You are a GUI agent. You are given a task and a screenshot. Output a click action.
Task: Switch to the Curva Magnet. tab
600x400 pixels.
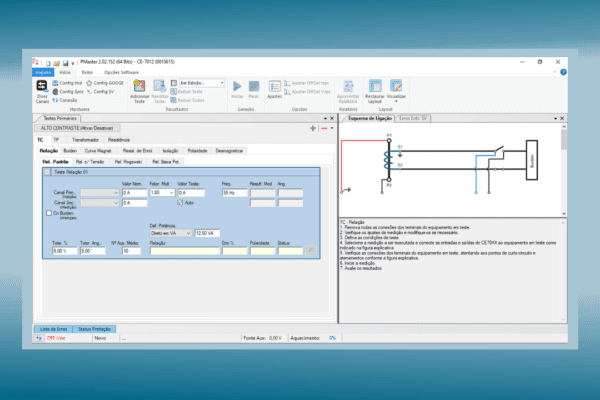tap(98, 151)
